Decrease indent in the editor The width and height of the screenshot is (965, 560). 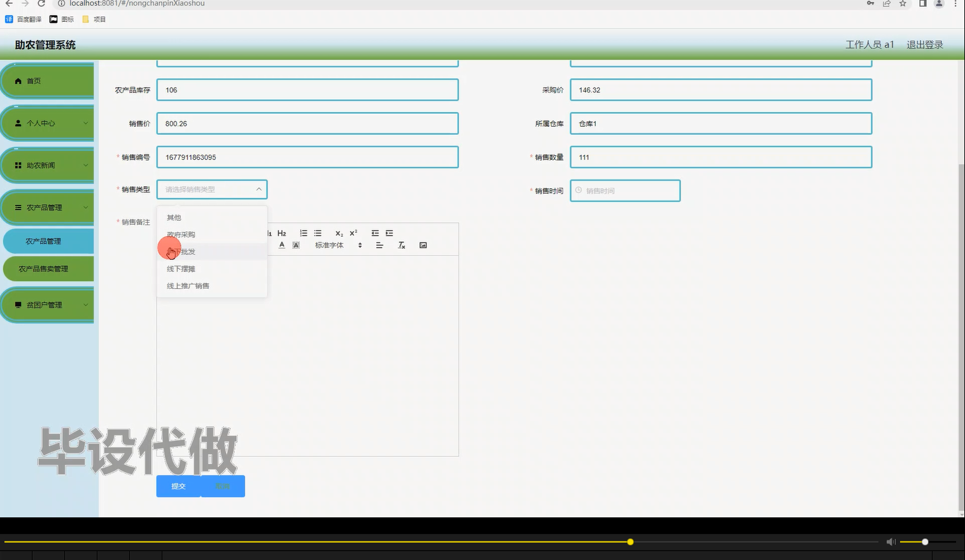pos(375,234)
